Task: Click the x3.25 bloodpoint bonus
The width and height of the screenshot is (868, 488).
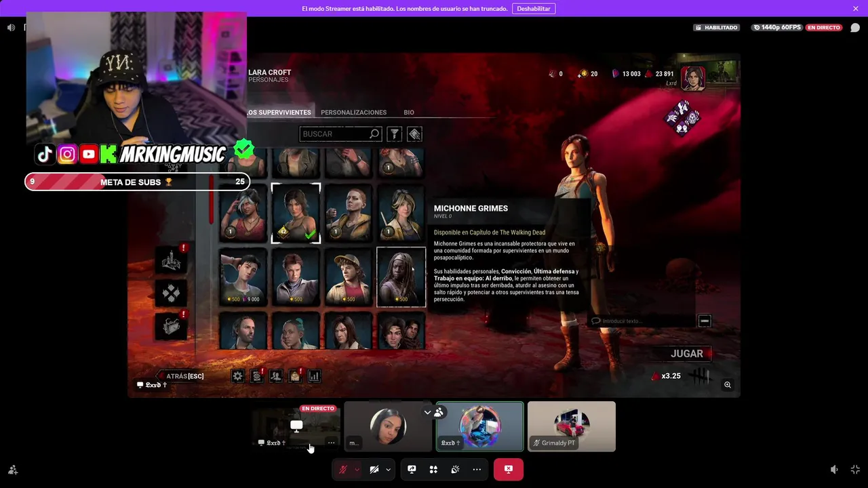Action: coord(666,376)
